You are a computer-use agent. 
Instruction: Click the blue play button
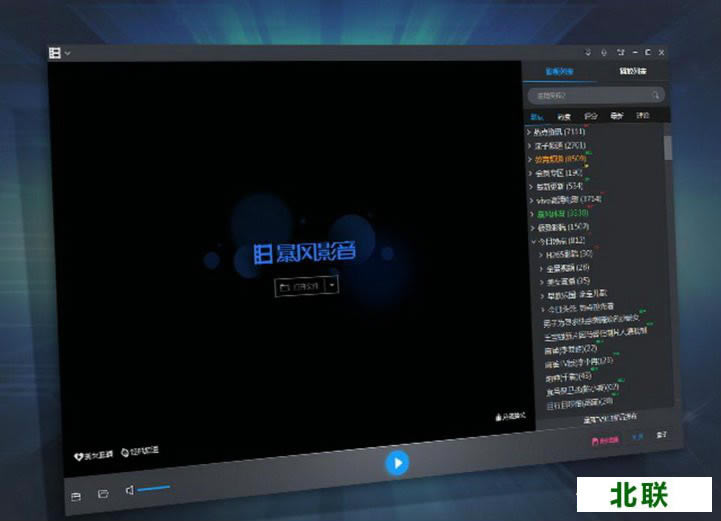click(397, 463)
